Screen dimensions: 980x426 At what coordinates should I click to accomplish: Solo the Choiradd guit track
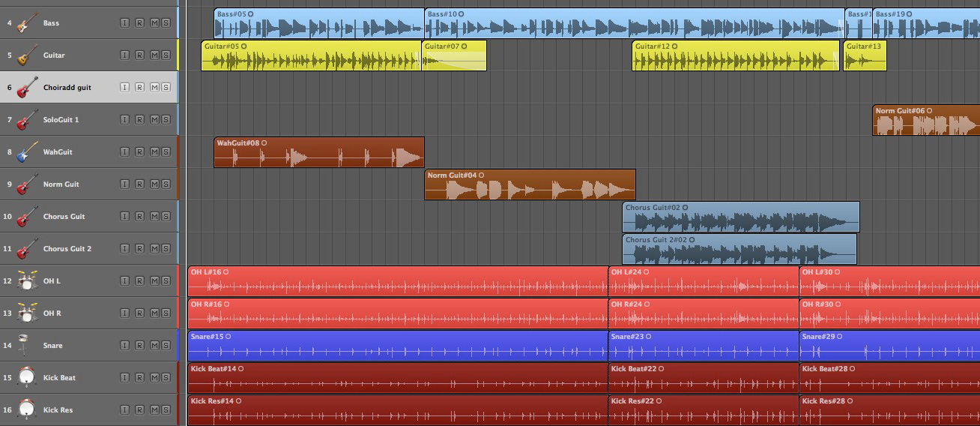pyautogui.click(x=166, y=88)
